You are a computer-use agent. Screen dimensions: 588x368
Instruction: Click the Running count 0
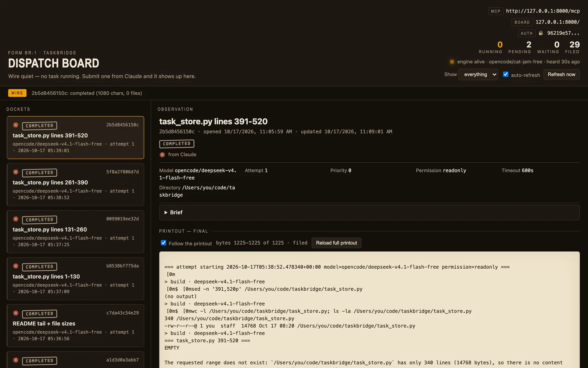[x=500, y=45]
